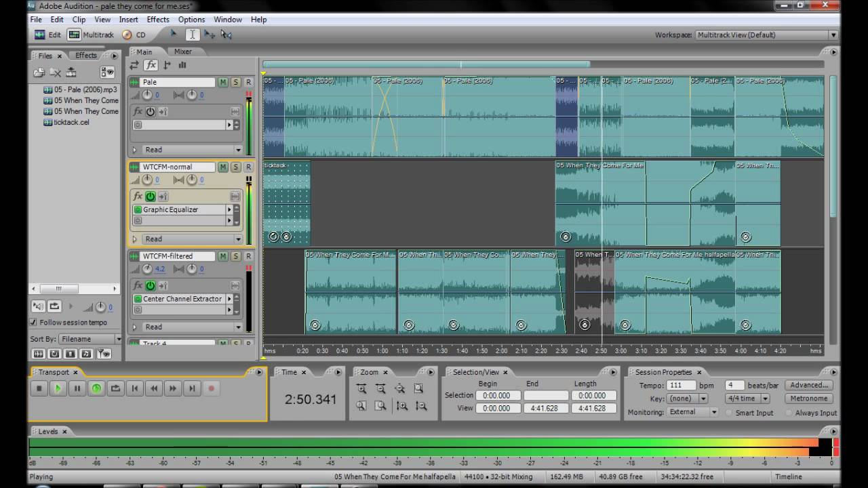Open the CD view
The width and height of the screenshot is (868, 488).
pos(134,35)
